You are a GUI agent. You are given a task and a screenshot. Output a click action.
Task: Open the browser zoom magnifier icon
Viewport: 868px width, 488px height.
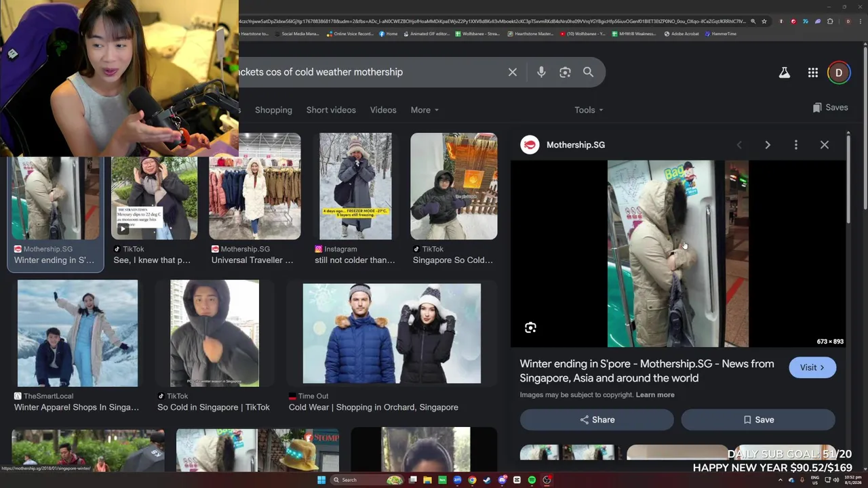pos(753,21)
